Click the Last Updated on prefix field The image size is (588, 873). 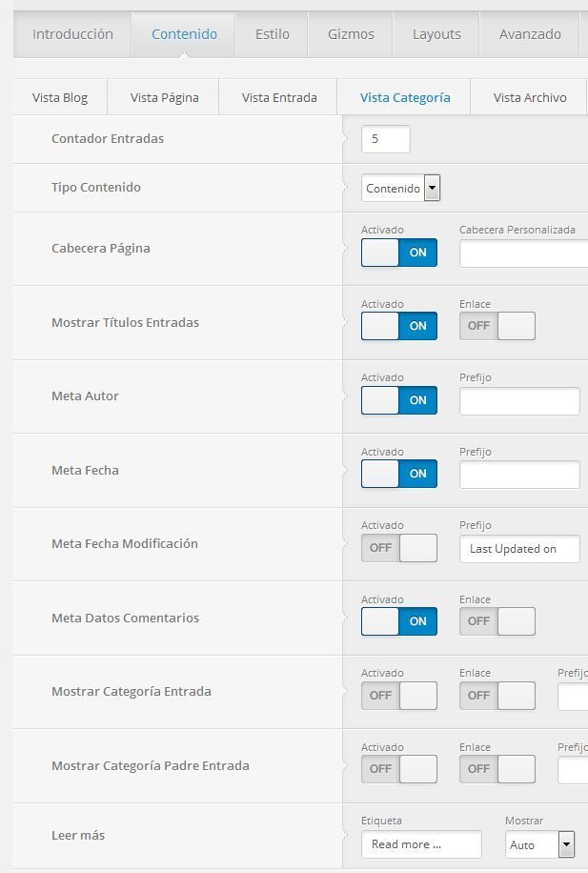(519, 549)
